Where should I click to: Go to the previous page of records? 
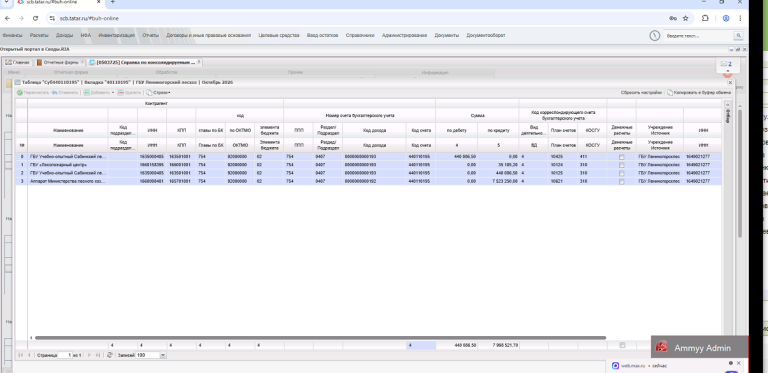click(x=29, y=355)
